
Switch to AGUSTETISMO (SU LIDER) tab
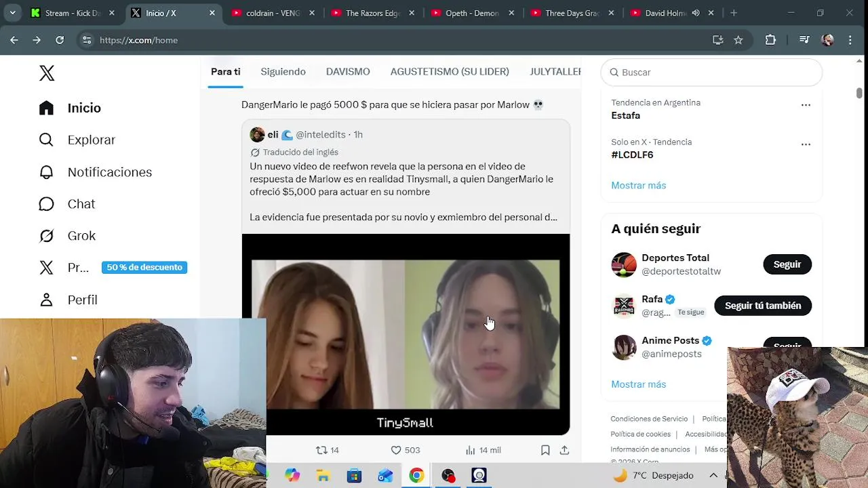[450, 72]
